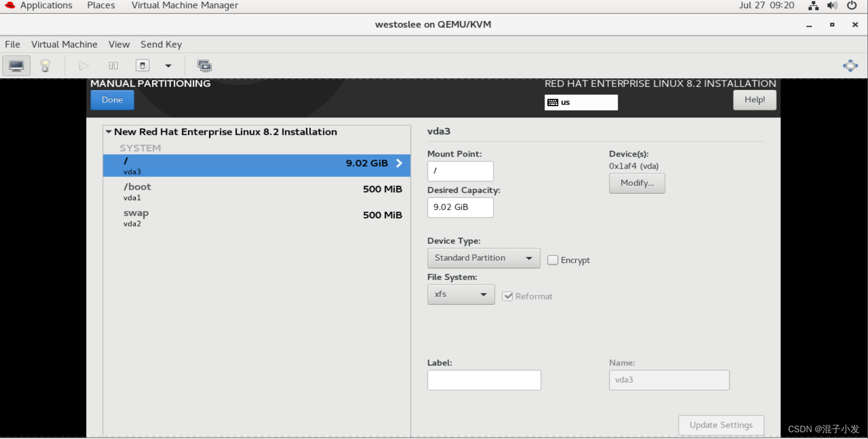Select the /boot vda1 partition

[x=257, y=192]
